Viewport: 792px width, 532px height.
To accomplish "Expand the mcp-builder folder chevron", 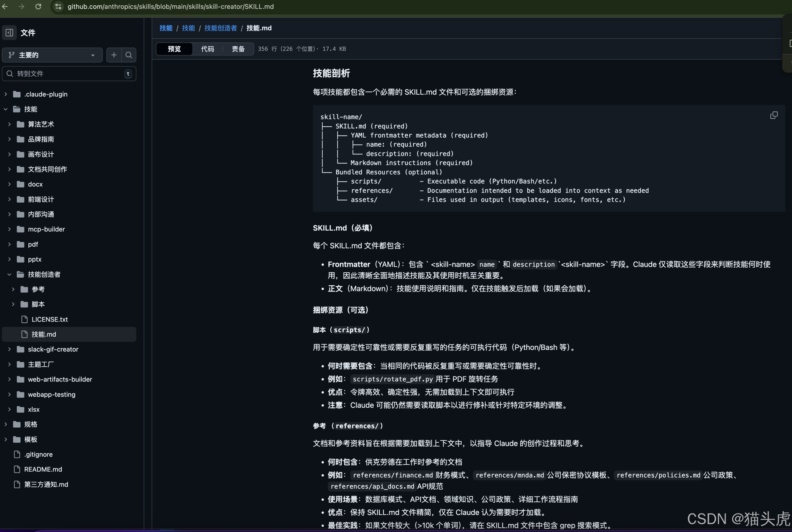I will point(10,229).
